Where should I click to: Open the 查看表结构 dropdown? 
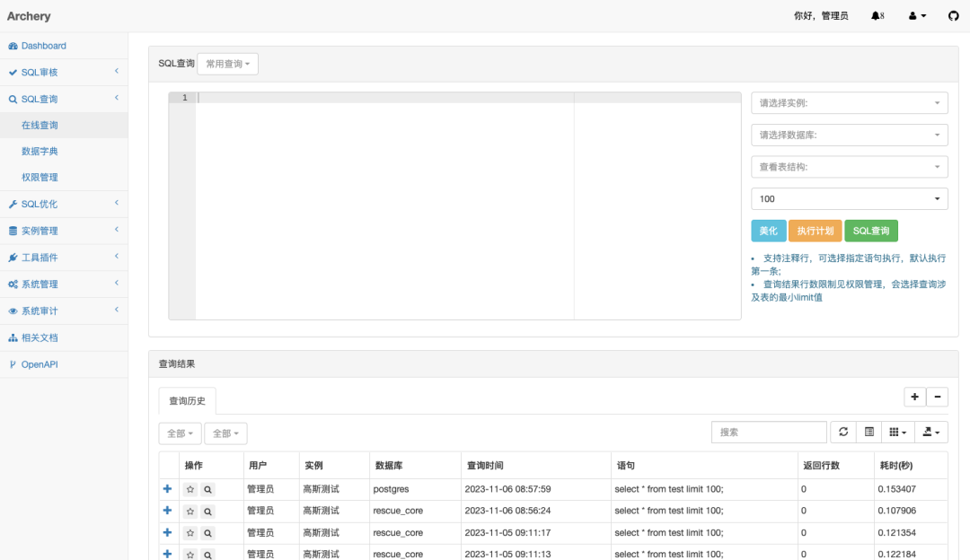click(x=850, y=167)
